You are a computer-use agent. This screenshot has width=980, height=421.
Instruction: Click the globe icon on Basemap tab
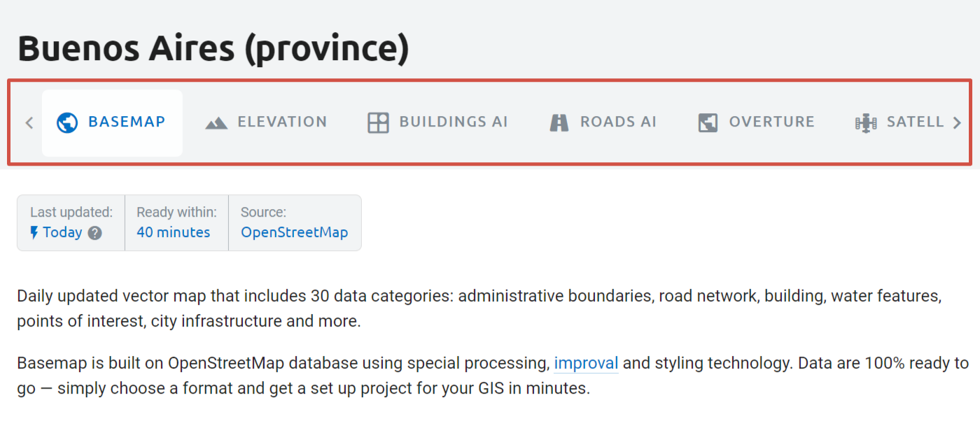[67, 122]
